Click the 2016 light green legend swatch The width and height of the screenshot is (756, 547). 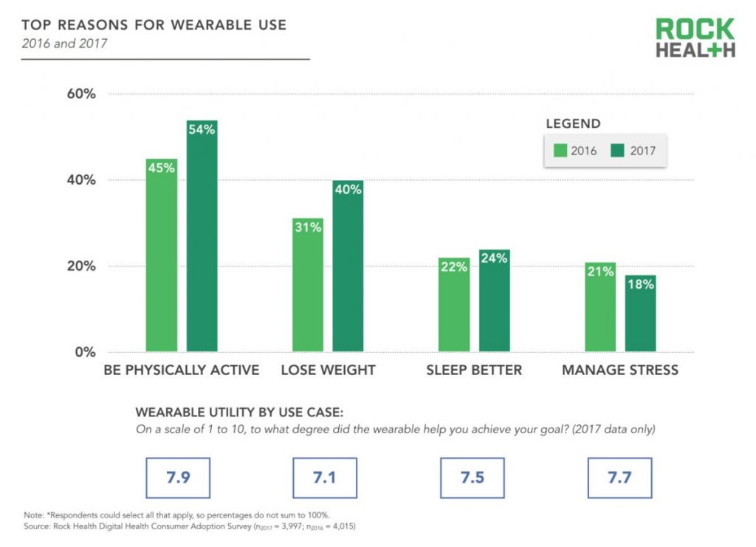pyautogui.click(x=560, y=151)
